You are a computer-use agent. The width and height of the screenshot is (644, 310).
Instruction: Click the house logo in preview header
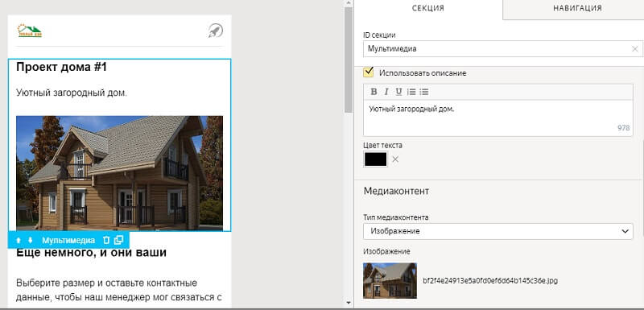coord(30,31)
